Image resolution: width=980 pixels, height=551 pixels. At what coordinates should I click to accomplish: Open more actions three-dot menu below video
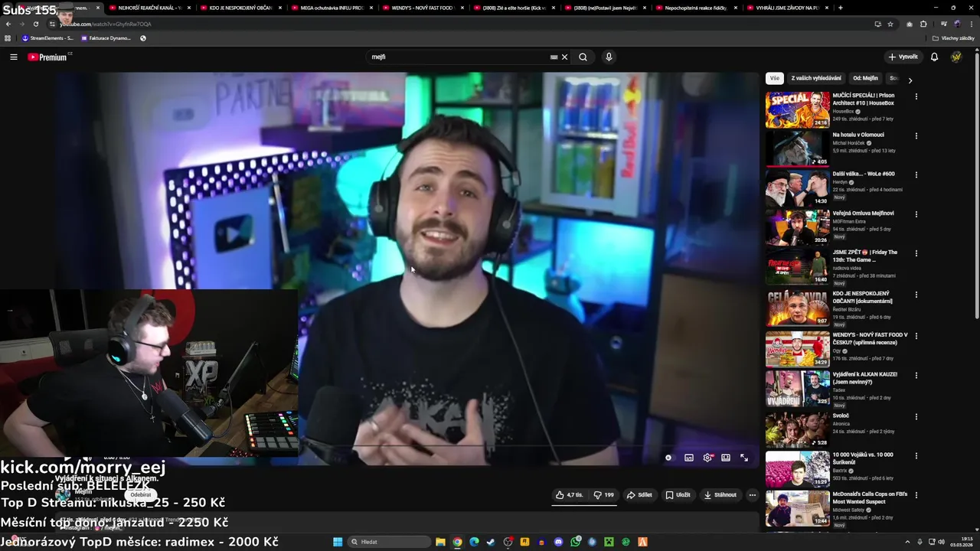(752, 494)
